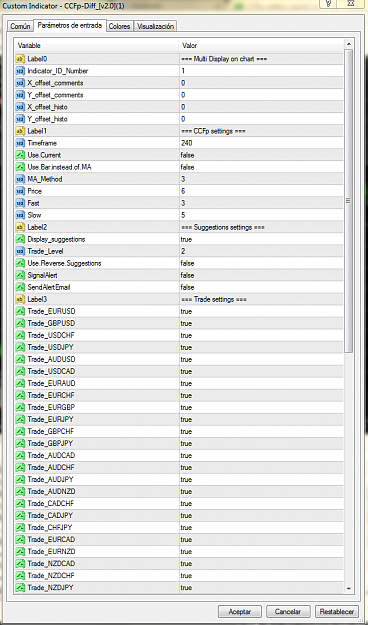Click the Timeframe integer icon

click(x=20, y=143)
